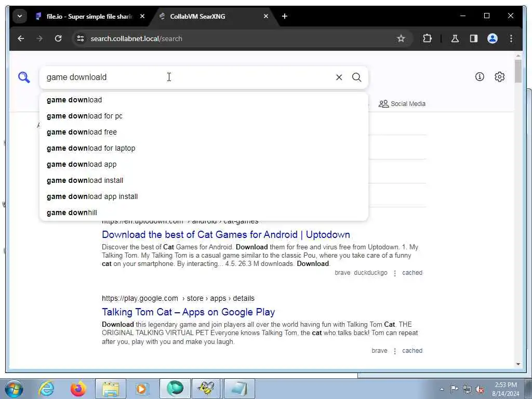
Task: Choose suggestion "game download app install"
Action: pos(204,196)
